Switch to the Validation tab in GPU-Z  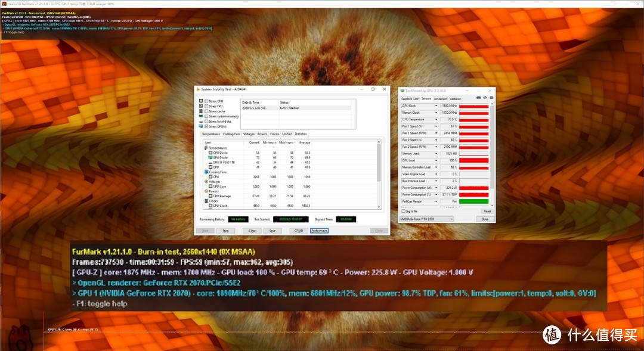(455, 99)
